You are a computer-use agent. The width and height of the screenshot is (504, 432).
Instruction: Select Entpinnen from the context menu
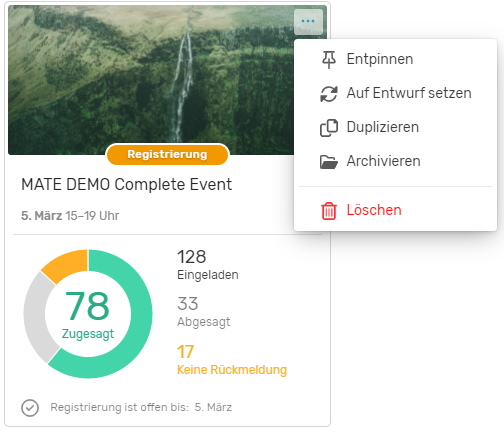(395, 59)
